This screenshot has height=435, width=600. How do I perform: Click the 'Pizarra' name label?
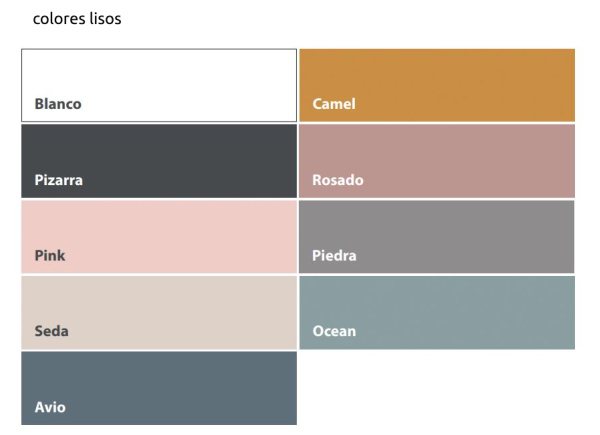coord(59,181)
